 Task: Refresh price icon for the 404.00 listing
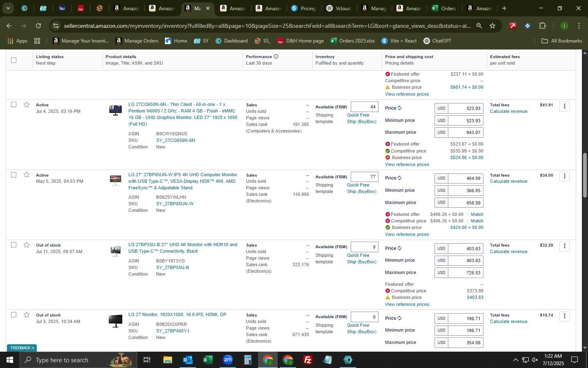(x=399, y=178)
